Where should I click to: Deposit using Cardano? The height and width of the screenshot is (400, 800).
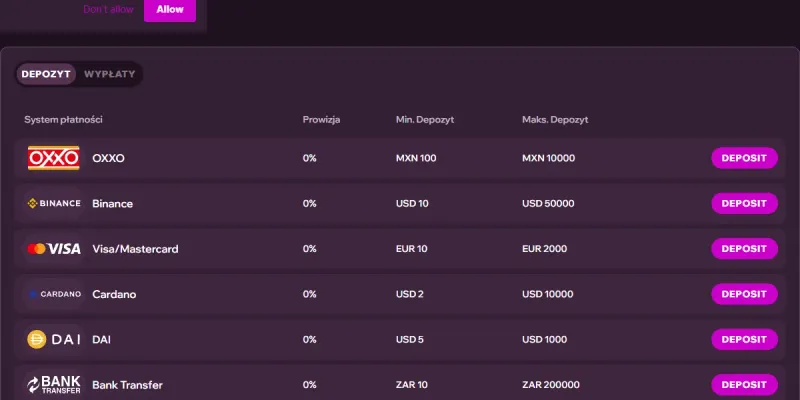pos(744,294)
